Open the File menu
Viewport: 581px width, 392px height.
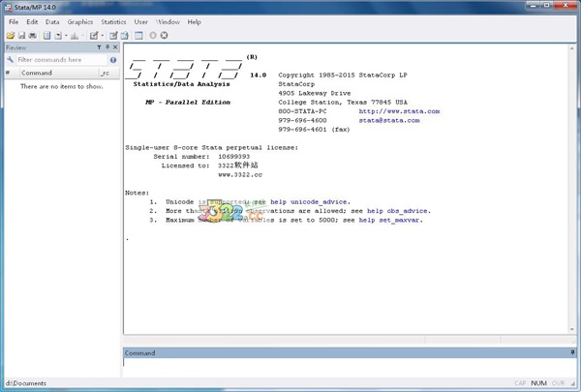(14, 22)
